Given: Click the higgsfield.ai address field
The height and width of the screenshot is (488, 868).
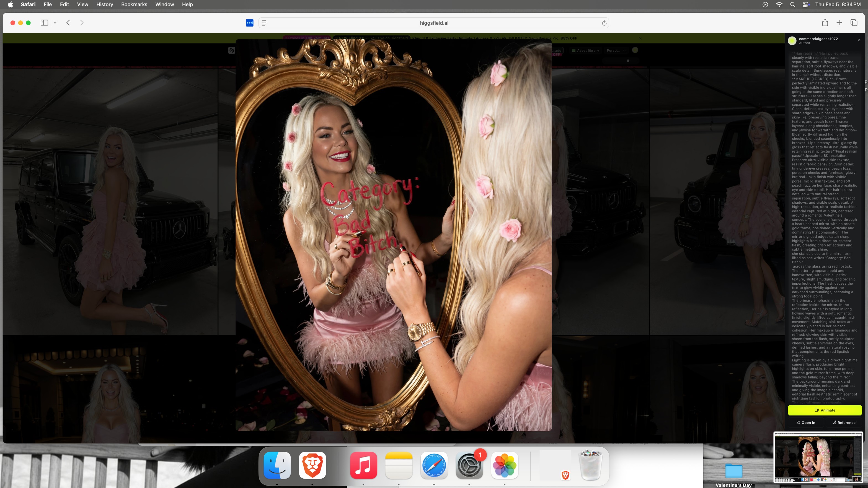Looking at the screenshot, I should point(434,23).
